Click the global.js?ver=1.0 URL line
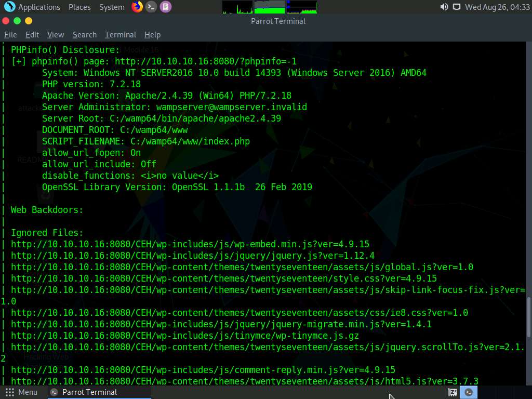Image resolution: width=532 pixels, height=399 pixels. pos(242,267)
